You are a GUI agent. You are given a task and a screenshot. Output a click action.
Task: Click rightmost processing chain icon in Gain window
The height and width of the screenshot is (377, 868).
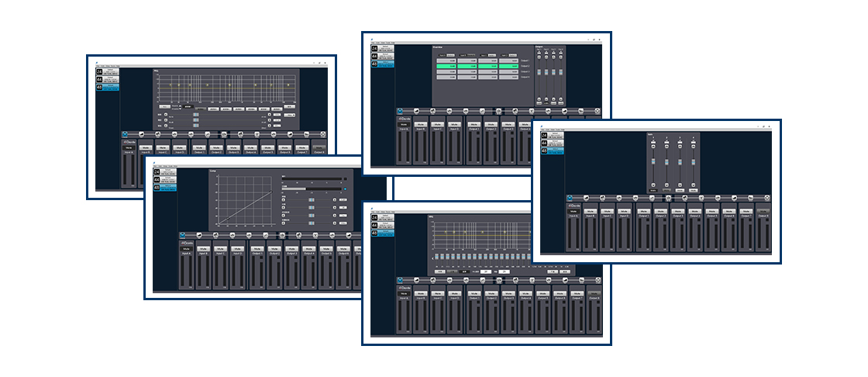click(x=768, y=199)
